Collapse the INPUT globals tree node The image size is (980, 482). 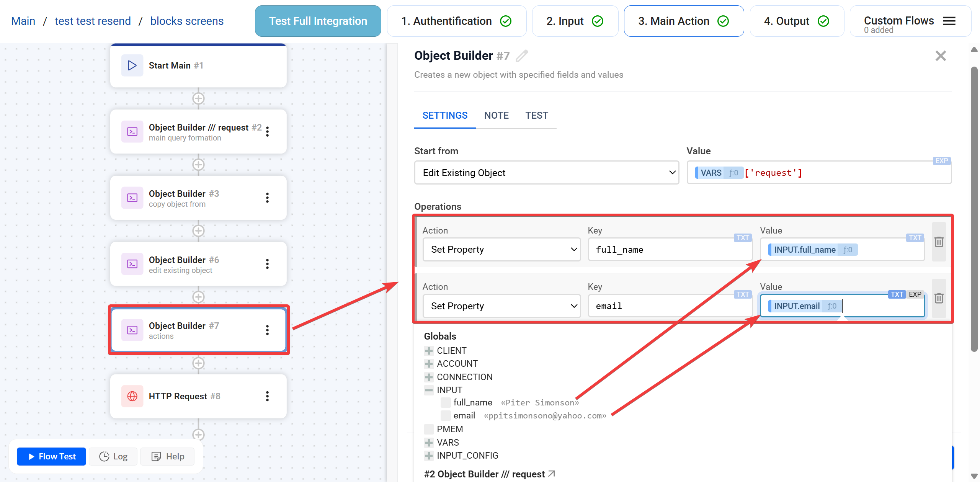429,390
